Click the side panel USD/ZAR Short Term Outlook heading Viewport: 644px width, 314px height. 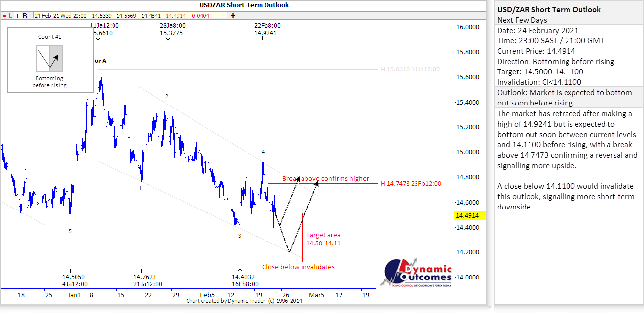pyautogui.click(x=549, y=10)
